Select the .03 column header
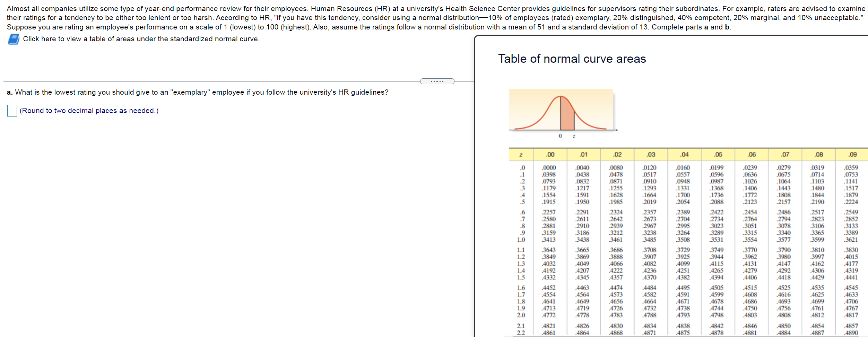 click(x=651, y=155)
